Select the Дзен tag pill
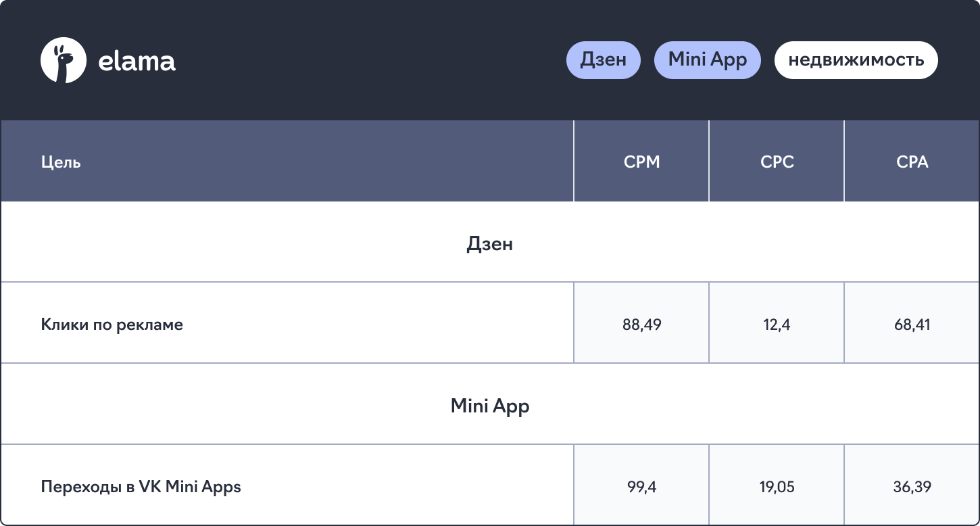 pyautogui.click(x=604, y=60)
